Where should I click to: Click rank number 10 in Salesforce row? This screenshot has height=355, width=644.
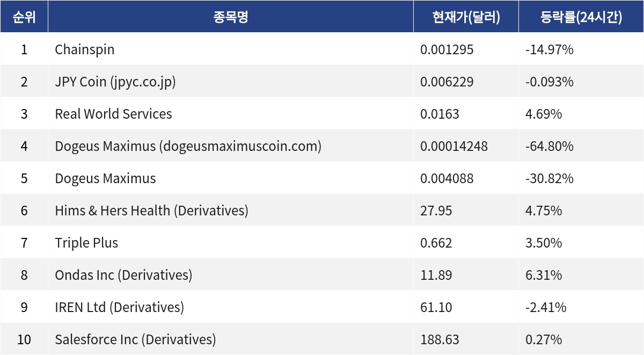click(x=24, y=339)
